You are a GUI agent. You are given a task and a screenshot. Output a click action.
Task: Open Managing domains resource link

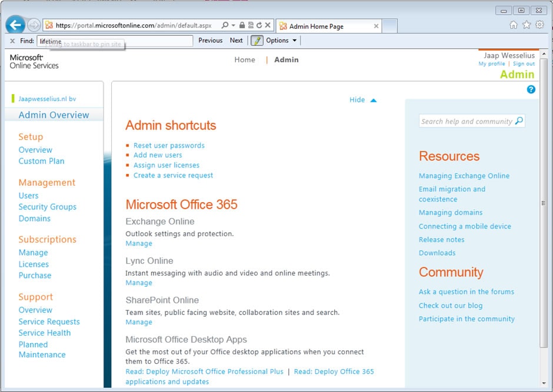click(x=451, y=213)
